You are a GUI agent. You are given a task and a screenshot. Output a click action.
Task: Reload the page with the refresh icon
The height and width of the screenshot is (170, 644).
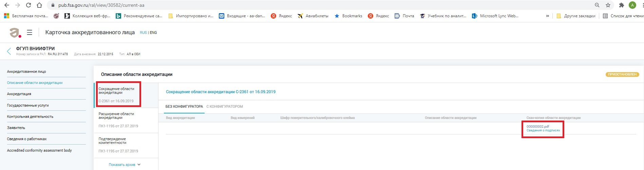29,5
